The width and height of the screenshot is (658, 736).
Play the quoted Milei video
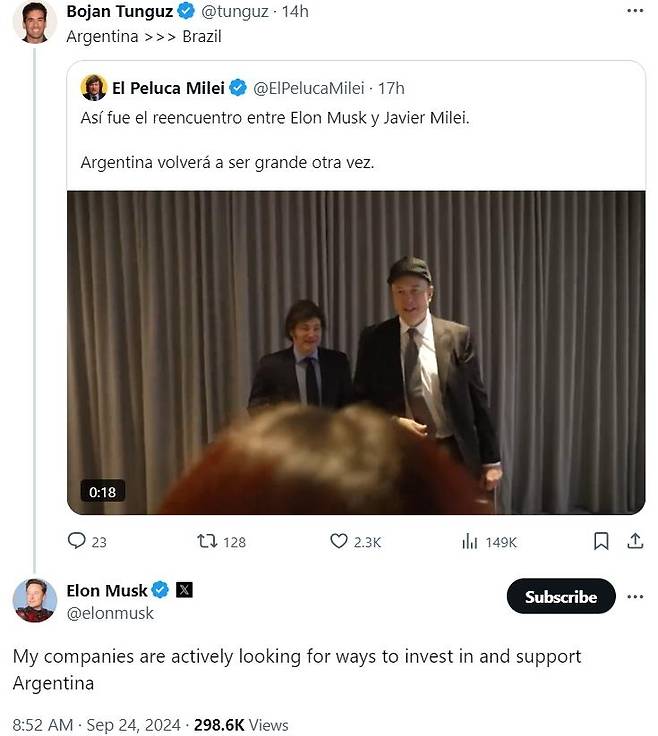pyautogui.click(x=356, y=352)
